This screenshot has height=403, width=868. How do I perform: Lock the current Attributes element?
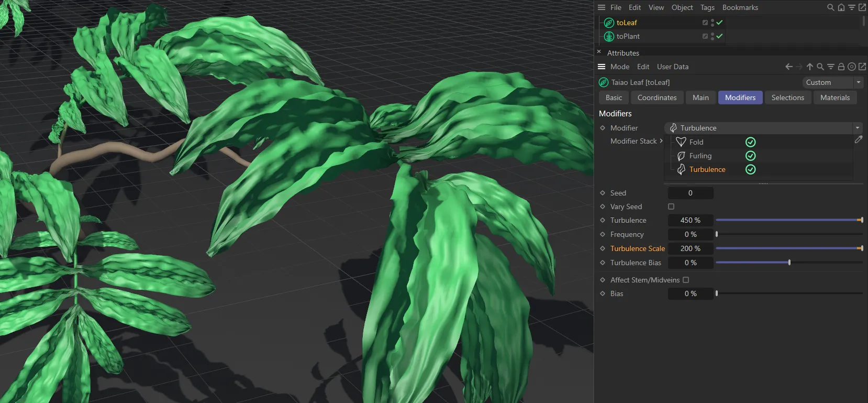tap(841, 67)
